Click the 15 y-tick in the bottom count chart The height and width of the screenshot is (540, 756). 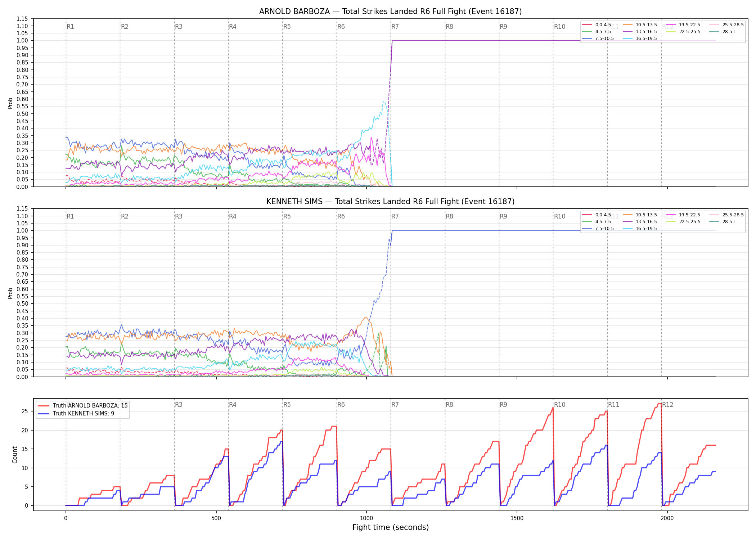(x=25, y=449)
